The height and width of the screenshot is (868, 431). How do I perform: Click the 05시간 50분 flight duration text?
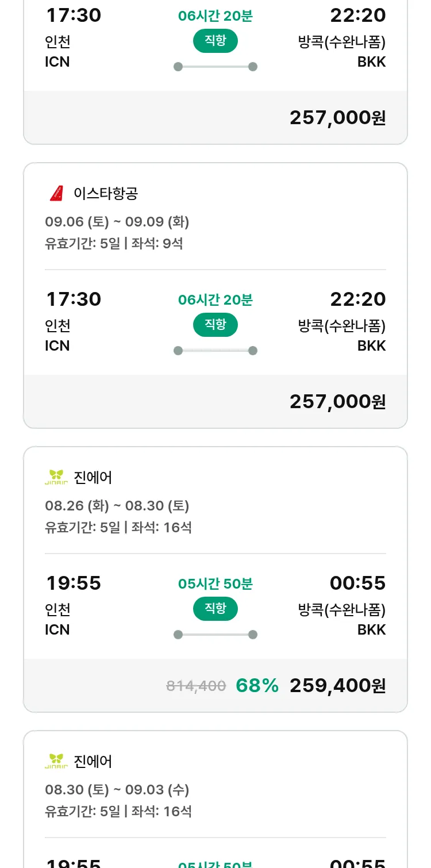(x=215, y=584)
